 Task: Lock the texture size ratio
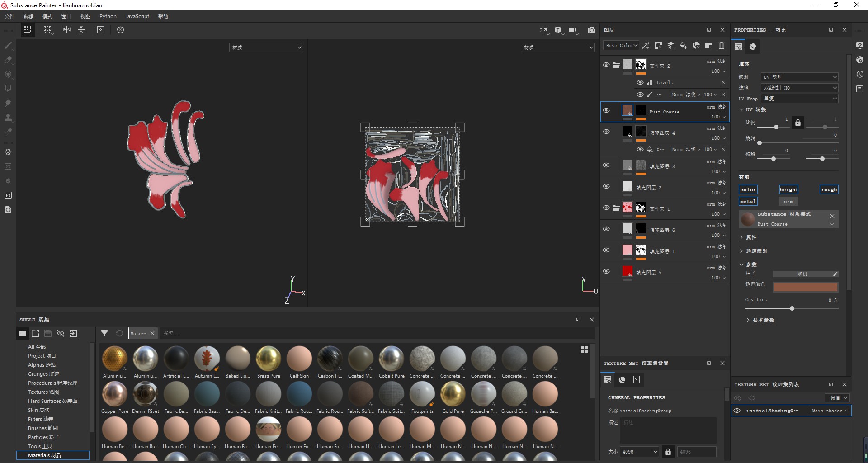coord(668,451)
